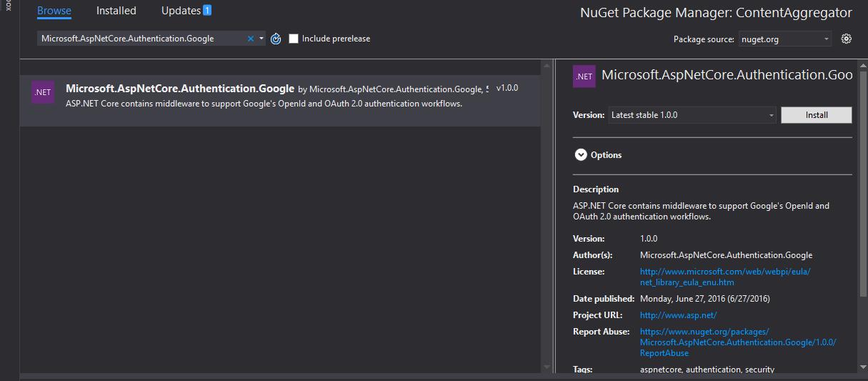Open package source settings gear
Image resolution: width=868 pixels, height=381 pixels.
pos(847,39)
